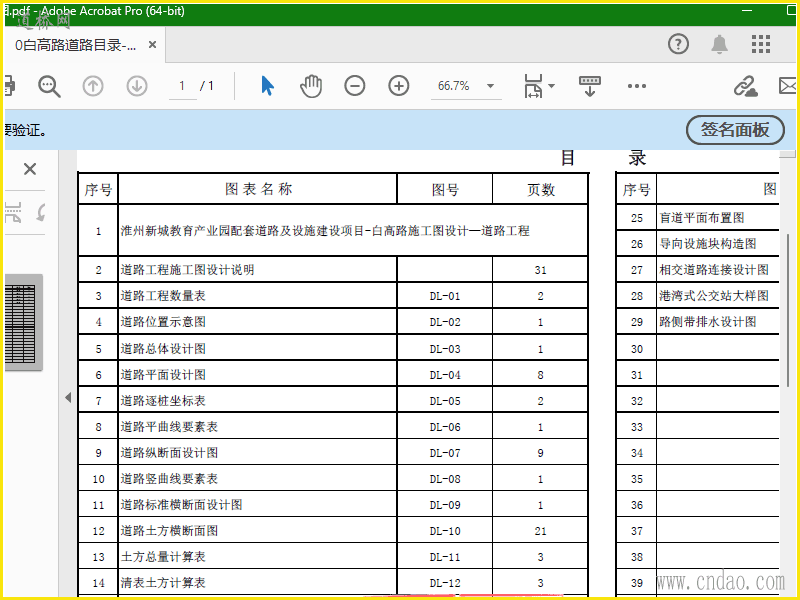Open the fit page options dropdown arrow

pyautogui.click(x=552, y=86)
